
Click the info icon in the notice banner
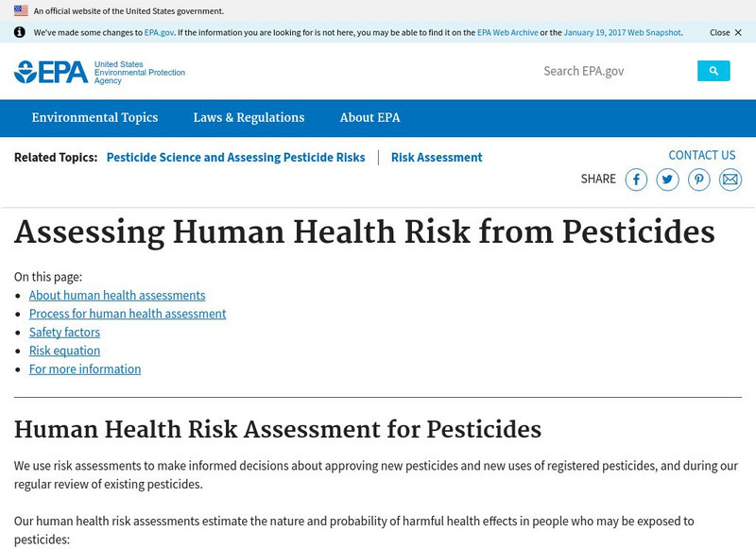click(x=21, y=32)
